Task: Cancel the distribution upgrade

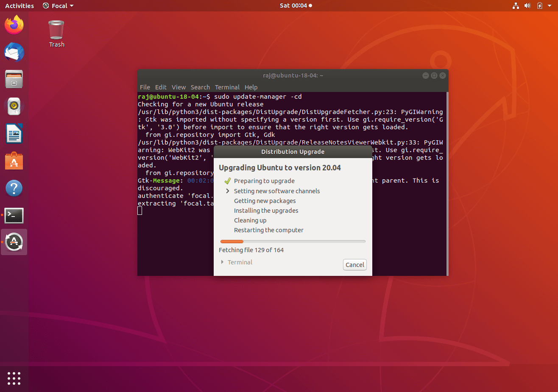Action: point(355,265)
